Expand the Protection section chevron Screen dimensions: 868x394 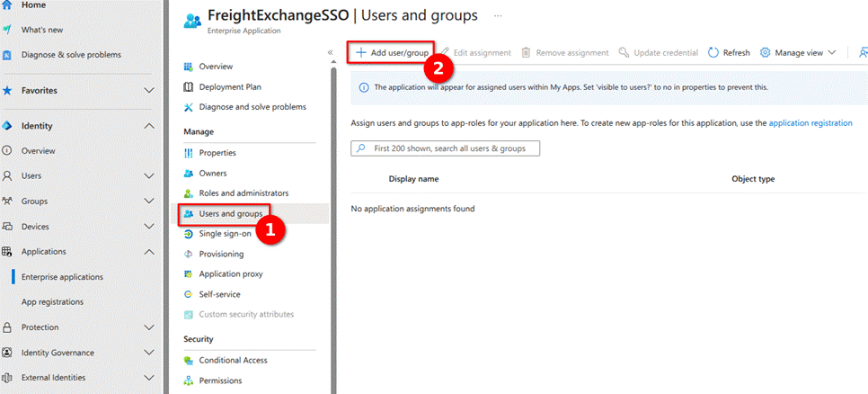148,327
